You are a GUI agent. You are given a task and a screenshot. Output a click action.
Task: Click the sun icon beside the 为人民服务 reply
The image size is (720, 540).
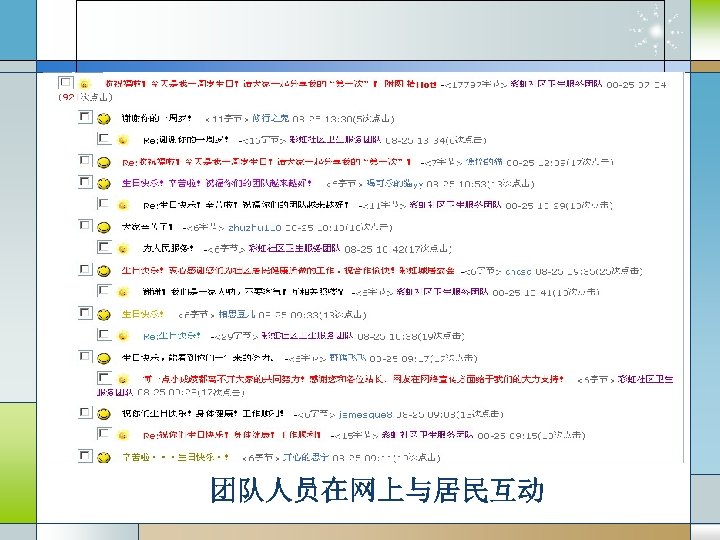click(123, 249)
